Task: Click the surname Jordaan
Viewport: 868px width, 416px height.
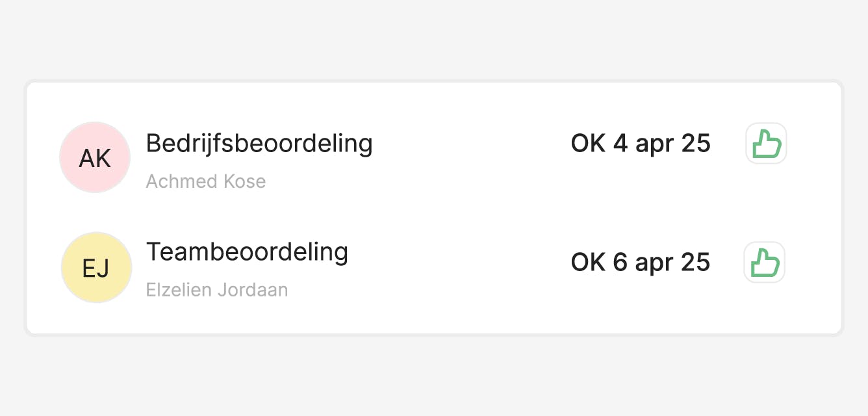Action: click(253, 290)
